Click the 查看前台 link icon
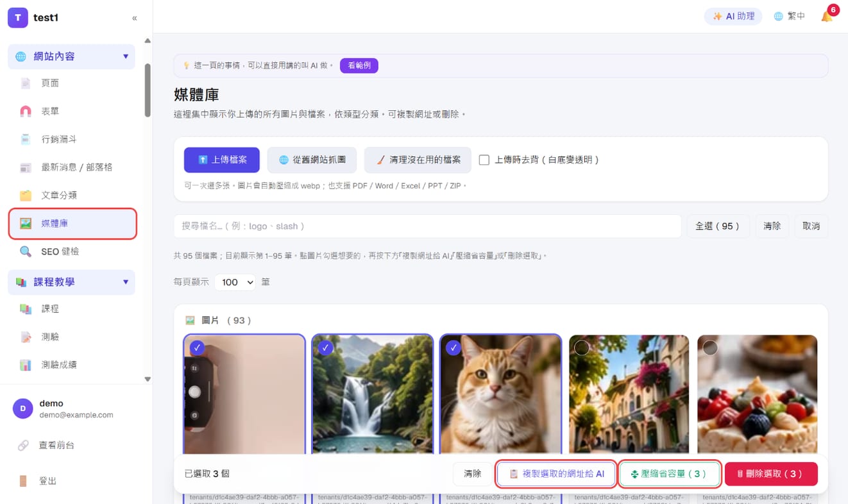Screen dimensions: 848x504 click(23, 446)
